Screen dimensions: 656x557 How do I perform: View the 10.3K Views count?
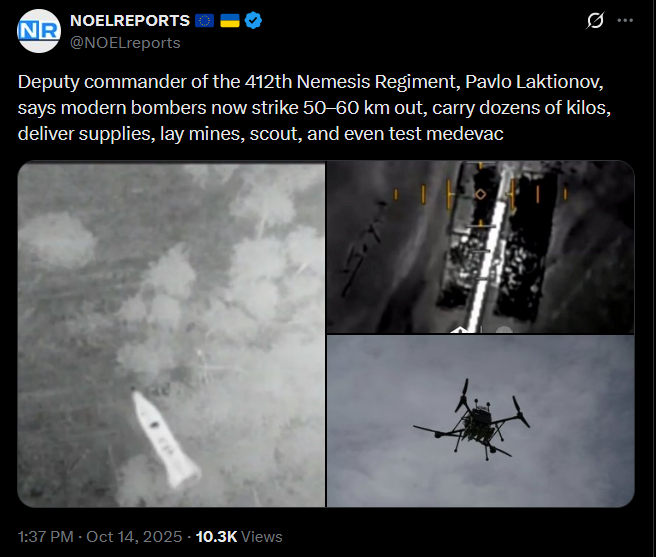(239, 536)
